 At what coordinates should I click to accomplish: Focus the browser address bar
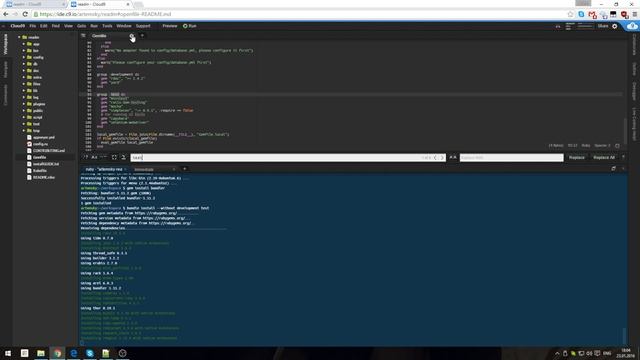300,14
